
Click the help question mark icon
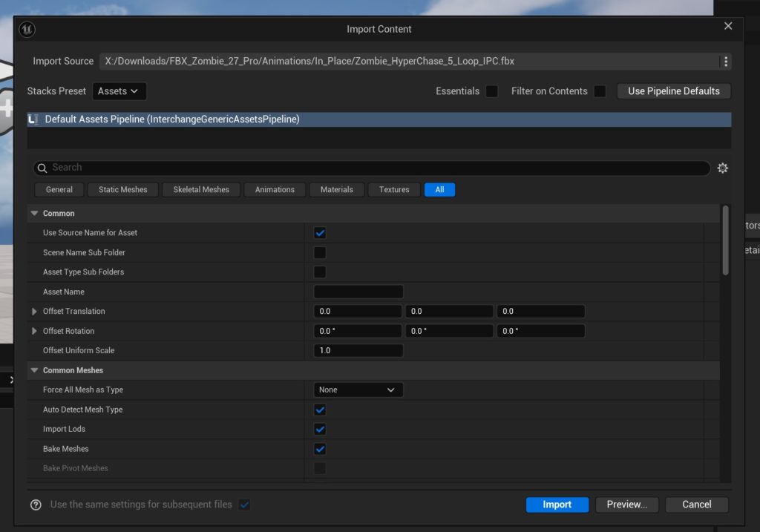coord(36,505)
